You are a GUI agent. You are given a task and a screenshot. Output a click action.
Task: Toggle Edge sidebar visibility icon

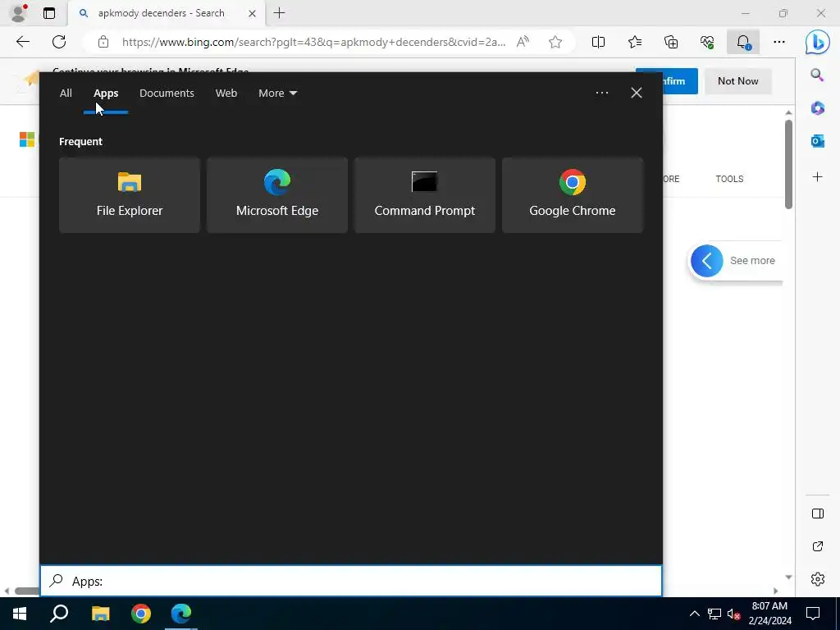(818, 514)
